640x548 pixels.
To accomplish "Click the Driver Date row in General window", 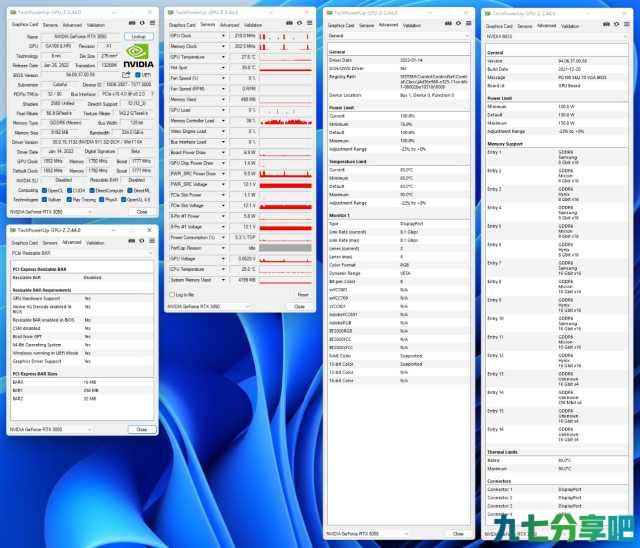I will [x=399, y=60].
